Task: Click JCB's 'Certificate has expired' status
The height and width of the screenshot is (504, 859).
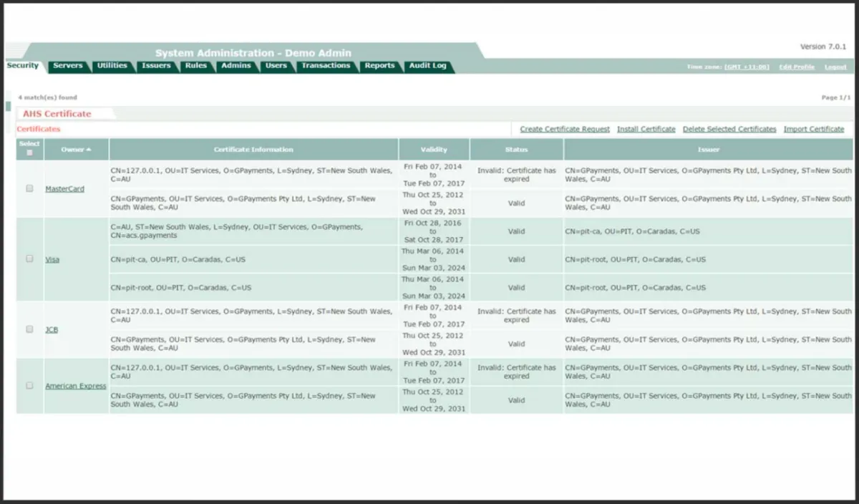Action: (x=516, y=316)
